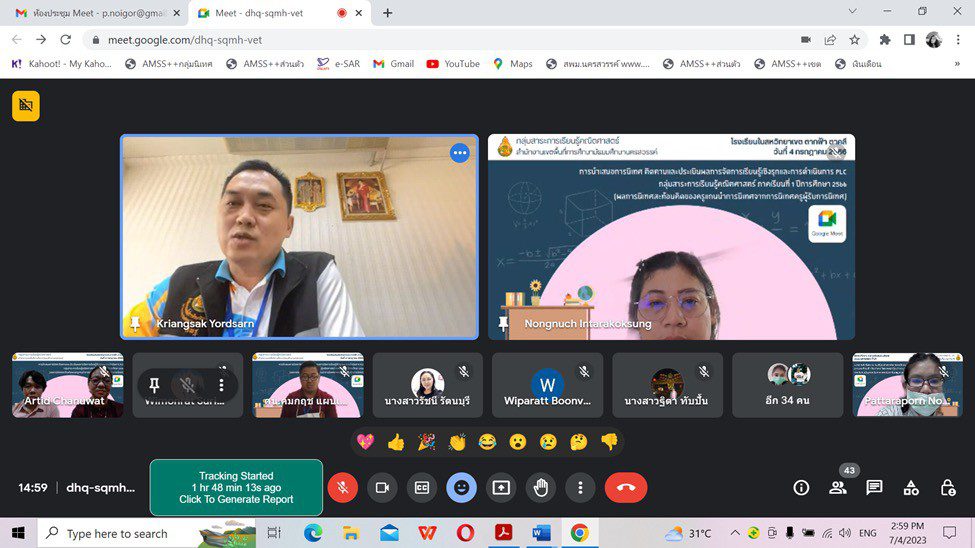Leave the call with red hang-up button

click(x=626, y=488)
